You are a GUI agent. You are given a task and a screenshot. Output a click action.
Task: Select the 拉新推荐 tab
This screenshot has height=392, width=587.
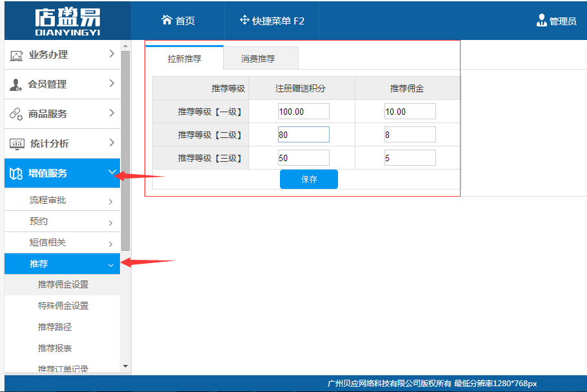(184, 59)
